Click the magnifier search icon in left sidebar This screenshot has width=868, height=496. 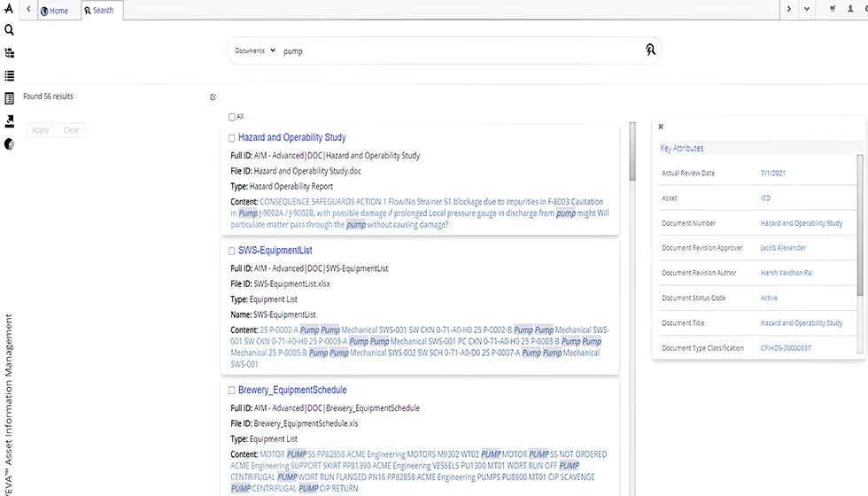pyautogui.click(x=9, y=30)
